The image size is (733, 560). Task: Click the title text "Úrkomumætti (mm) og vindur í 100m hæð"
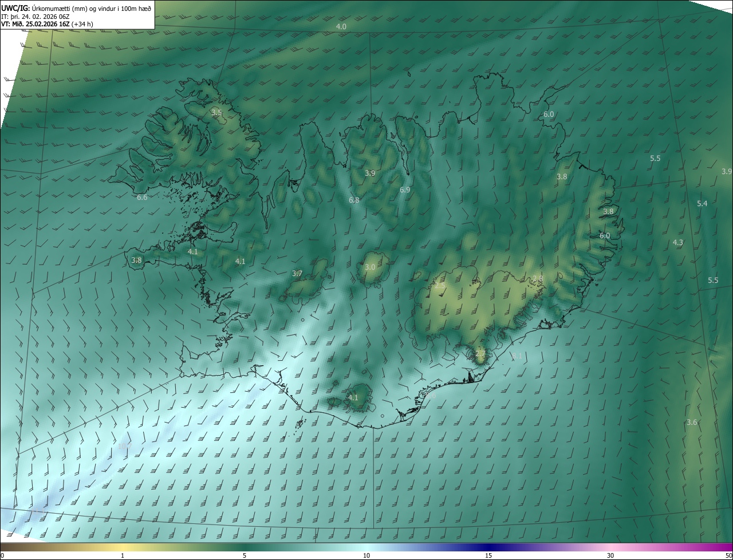(91, 8)
